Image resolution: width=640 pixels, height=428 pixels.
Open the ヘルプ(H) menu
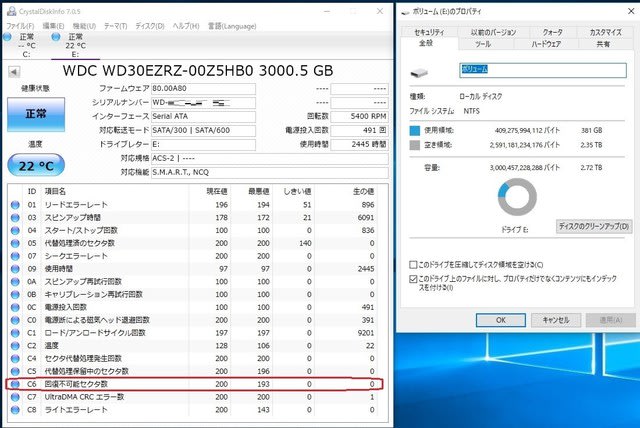186,26
